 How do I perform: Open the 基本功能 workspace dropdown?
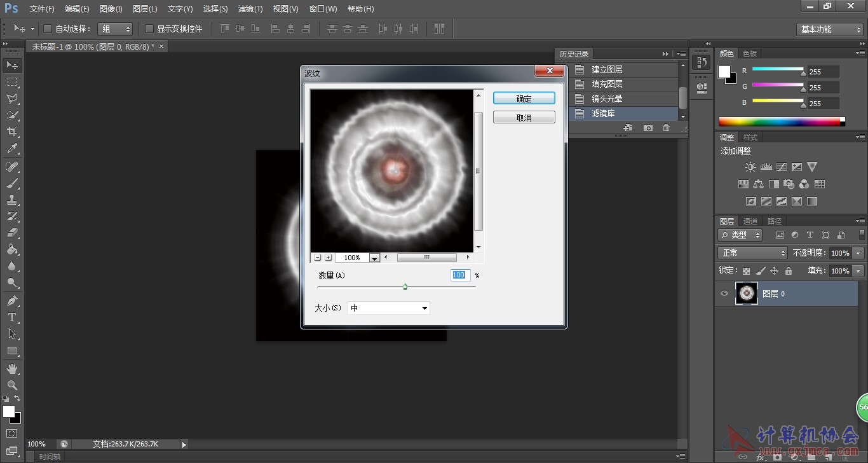click(830, 29)
